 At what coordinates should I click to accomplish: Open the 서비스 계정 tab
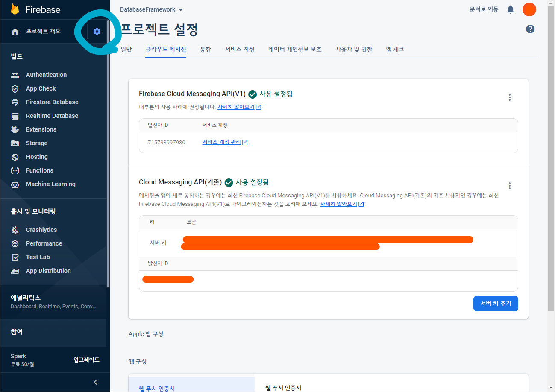tap(240, 49)
